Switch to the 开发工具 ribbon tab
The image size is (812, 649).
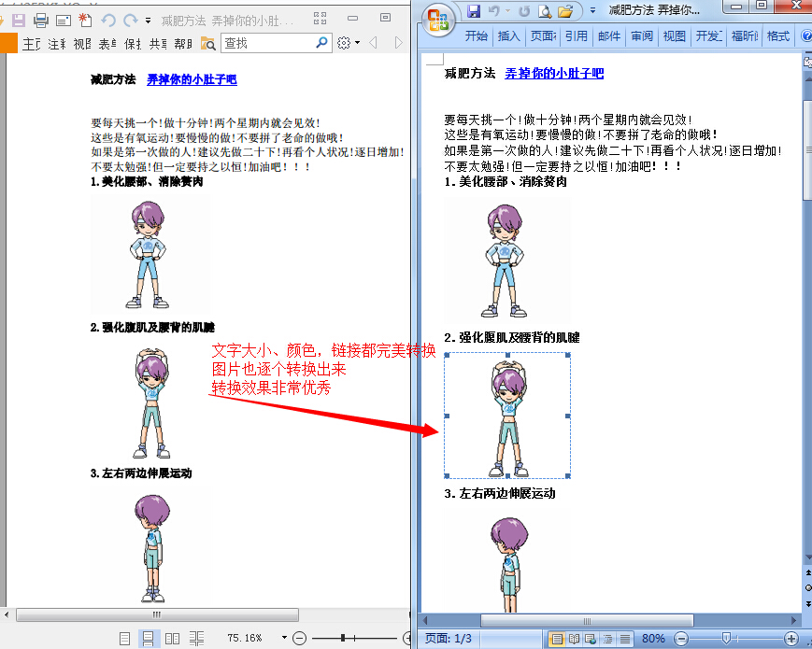click(709, 35)
